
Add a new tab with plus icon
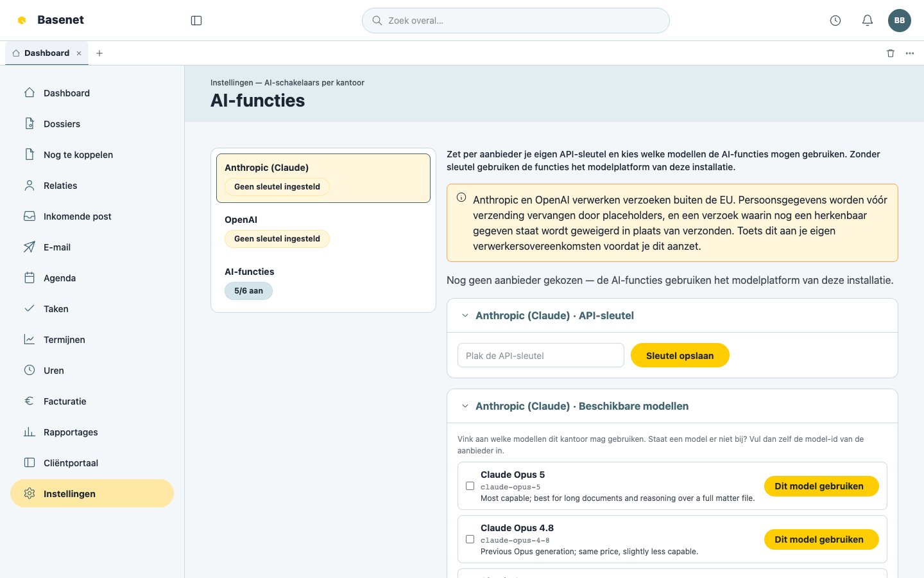pos(99,53)
